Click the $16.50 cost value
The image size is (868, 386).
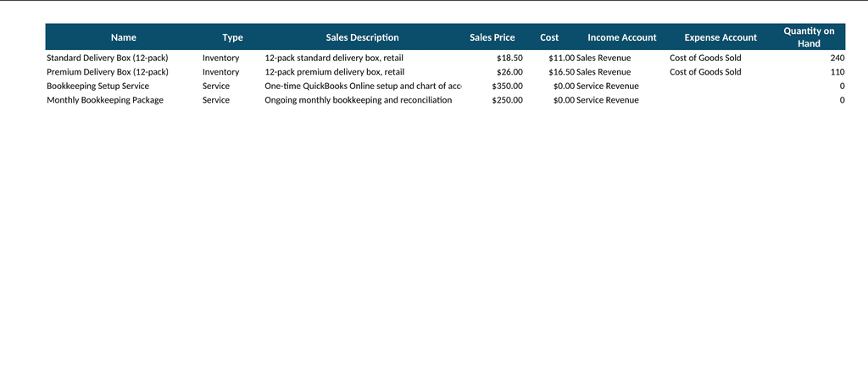pyautogui.click(x=562, y=72)
